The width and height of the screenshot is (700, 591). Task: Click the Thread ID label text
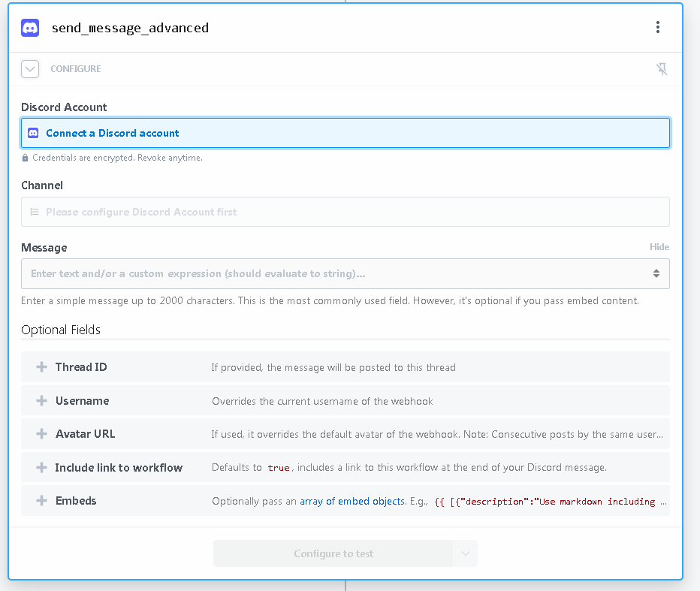pyautogui.click(x=81, y=367)
